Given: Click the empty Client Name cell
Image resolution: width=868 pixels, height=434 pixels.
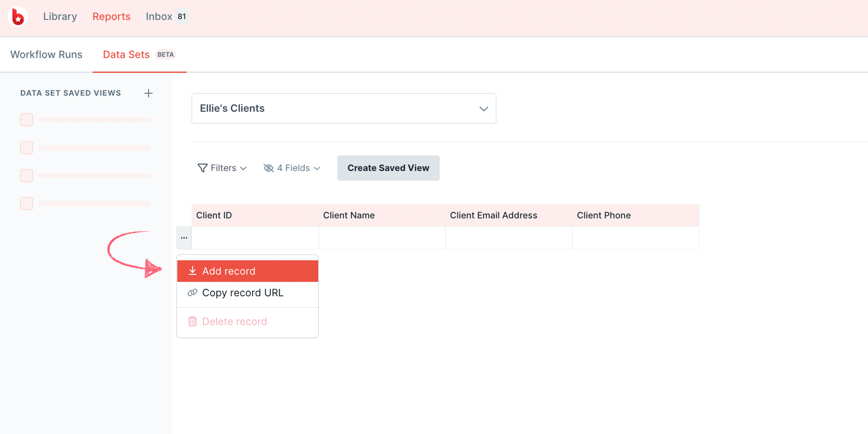Looking at the screenshot, I should tap(382, 238).
